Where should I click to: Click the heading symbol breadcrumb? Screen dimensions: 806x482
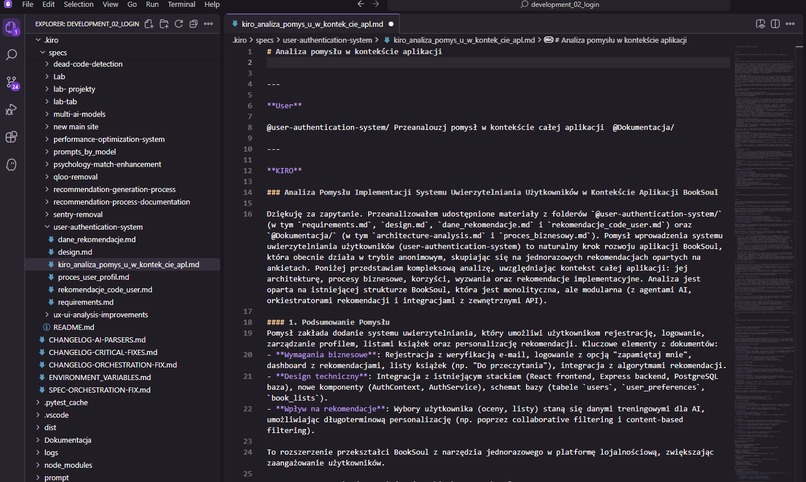(615, 40)
